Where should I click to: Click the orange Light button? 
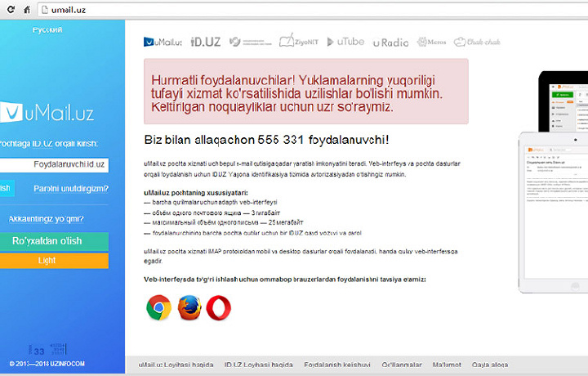point(55,261)
